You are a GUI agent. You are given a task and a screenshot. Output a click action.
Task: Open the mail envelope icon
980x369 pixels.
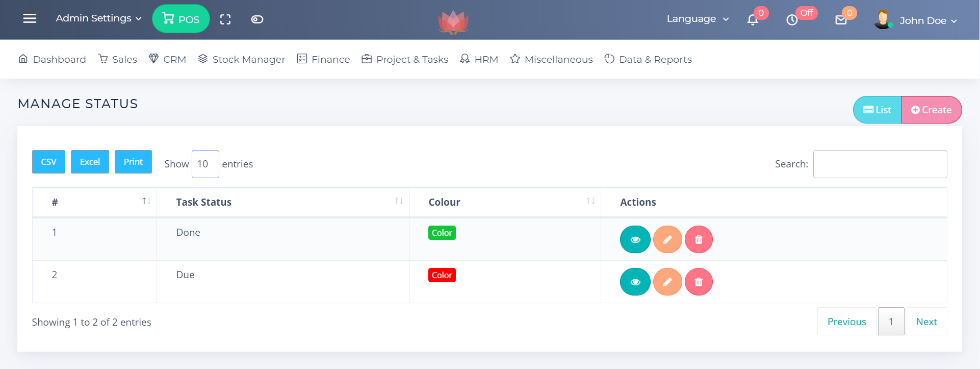[x=841, y=20]
